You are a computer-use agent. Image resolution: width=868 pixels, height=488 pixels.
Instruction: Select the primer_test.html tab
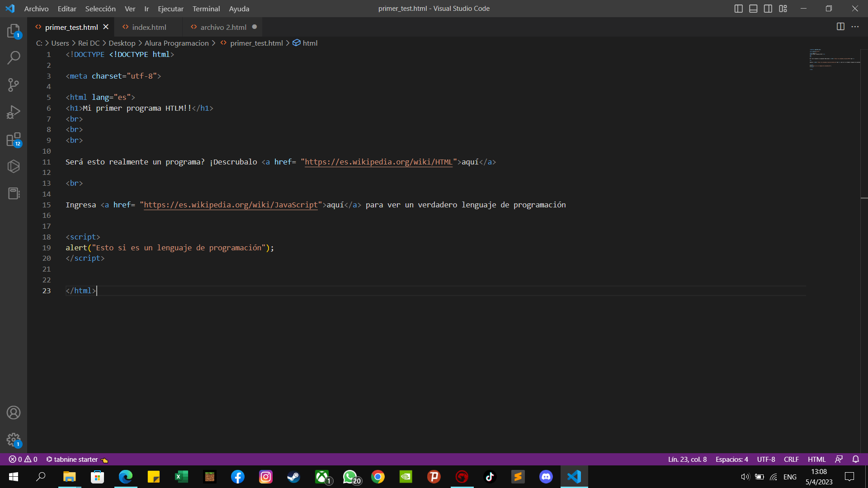coord(71,27)
